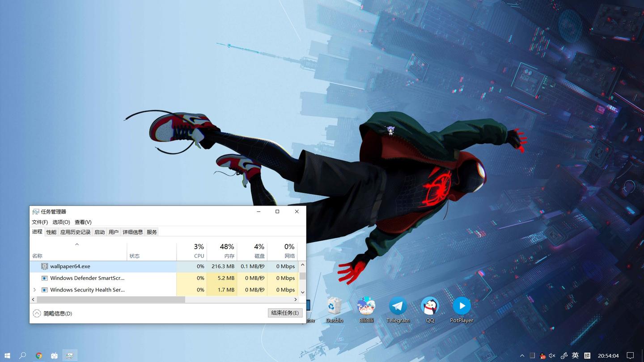Expand Windows Security Health Service row
Screen dimensions: 644x362
35,290
